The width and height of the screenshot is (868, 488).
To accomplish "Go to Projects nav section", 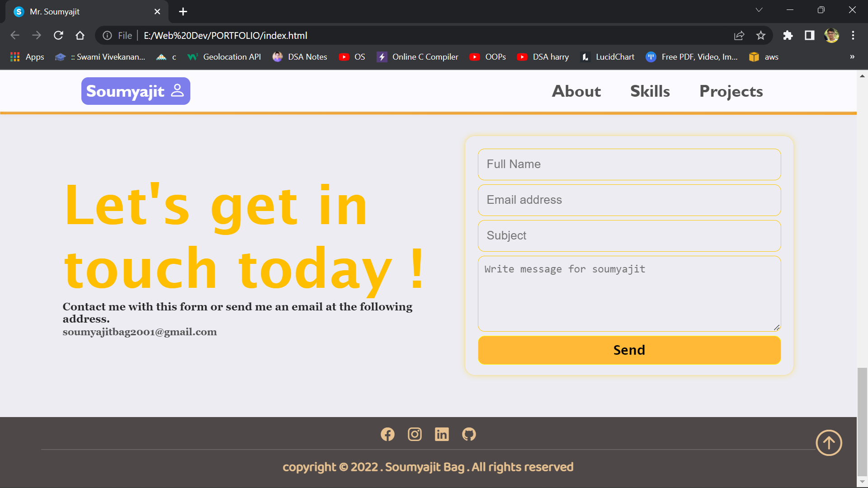I will point(731,91).
